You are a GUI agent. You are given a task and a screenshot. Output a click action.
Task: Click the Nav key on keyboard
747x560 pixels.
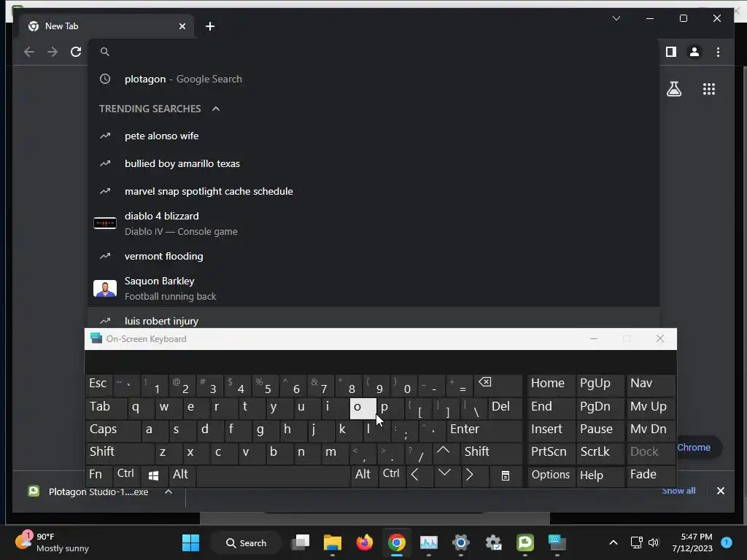click(x=650, y=384)
